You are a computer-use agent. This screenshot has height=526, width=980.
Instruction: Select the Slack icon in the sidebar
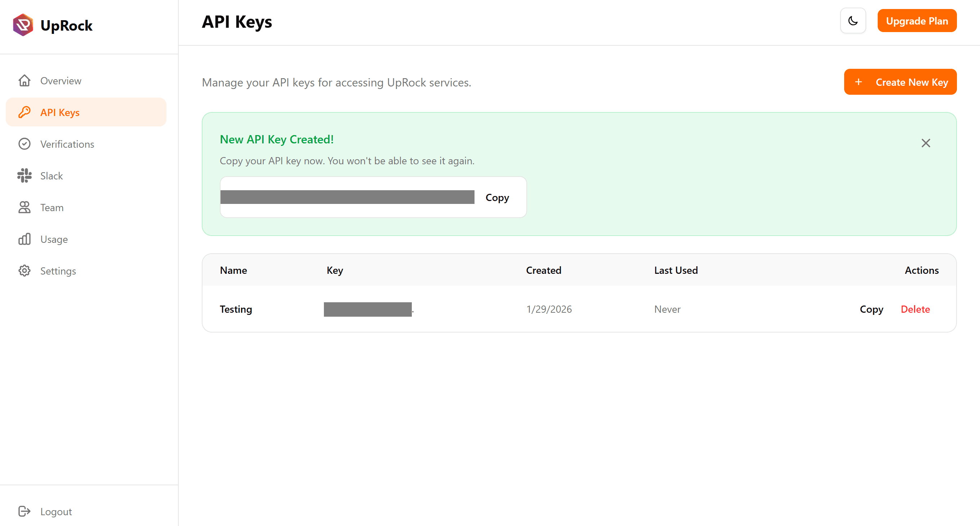[24, 175]
